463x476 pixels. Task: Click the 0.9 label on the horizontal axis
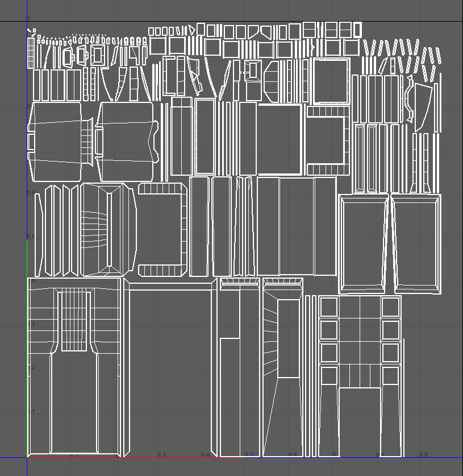pyautogui.click(x=423, y=455)
